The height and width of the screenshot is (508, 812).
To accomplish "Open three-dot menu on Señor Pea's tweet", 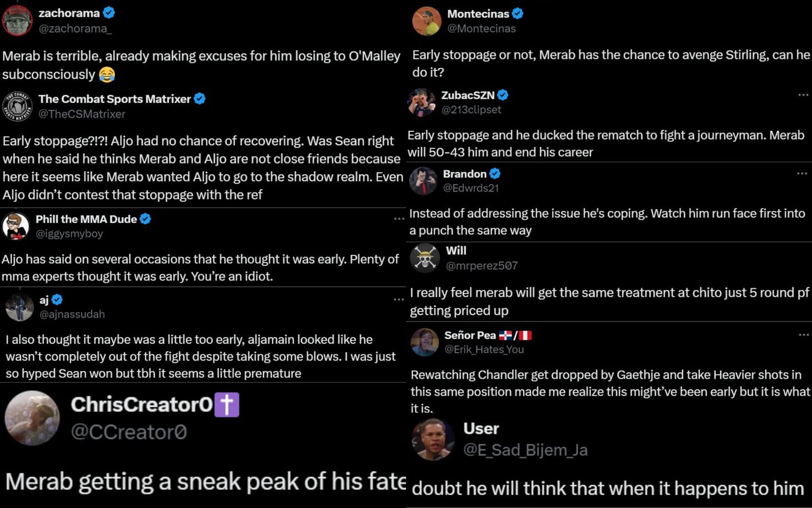I will (804, 335).
